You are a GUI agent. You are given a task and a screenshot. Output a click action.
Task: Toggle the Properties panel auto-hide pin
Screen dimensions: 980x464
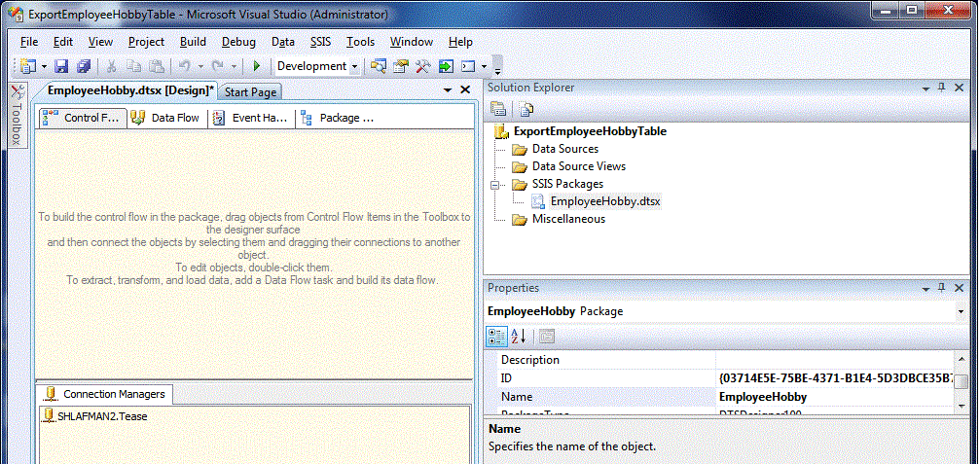[942, 289]
